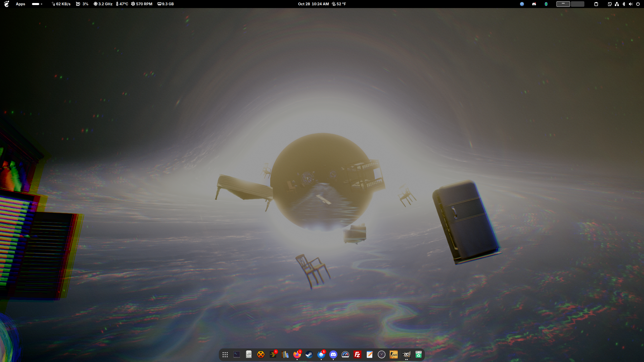Expand the power menu icon

pyautogui.click(x=638, y=4)
